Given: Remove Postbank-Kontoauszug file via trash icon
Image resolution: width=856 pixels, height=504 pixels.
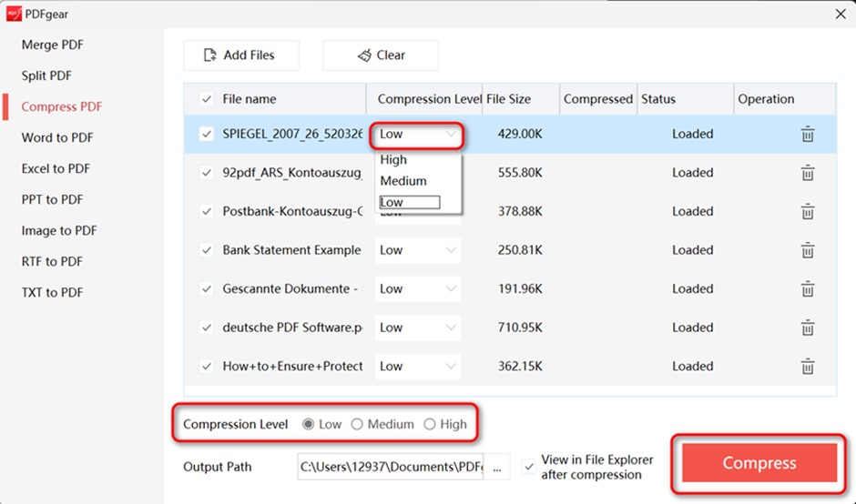Looking at the screenshot, I should [x=808, y=212].
